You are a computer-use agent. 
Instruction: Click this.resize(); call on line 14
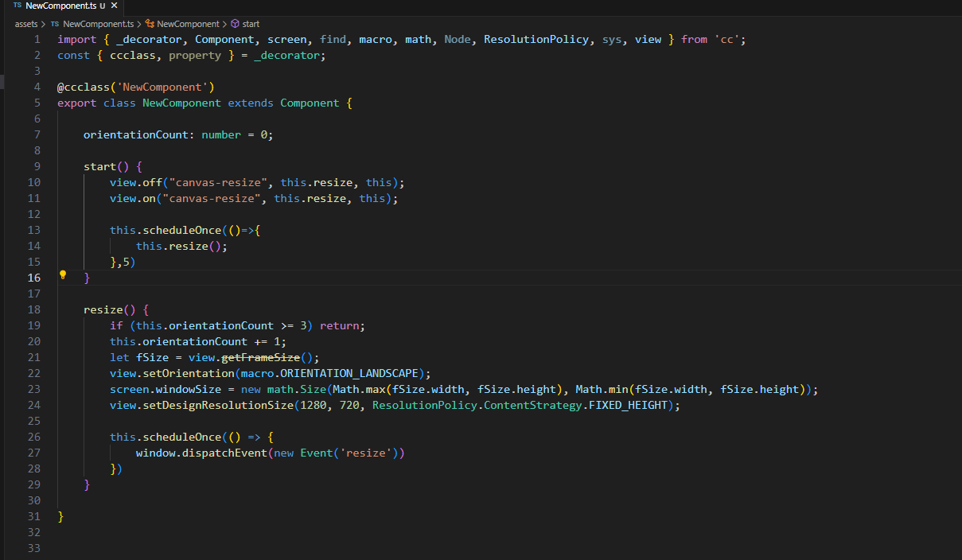pyautogui.click(x=182, y=246)
